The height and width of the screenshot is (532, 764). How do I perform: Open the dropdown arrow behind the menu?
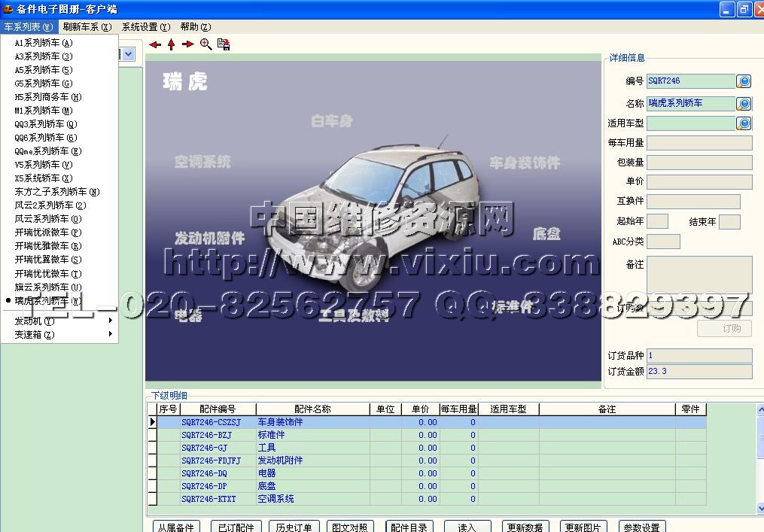(x=128, y=54)
